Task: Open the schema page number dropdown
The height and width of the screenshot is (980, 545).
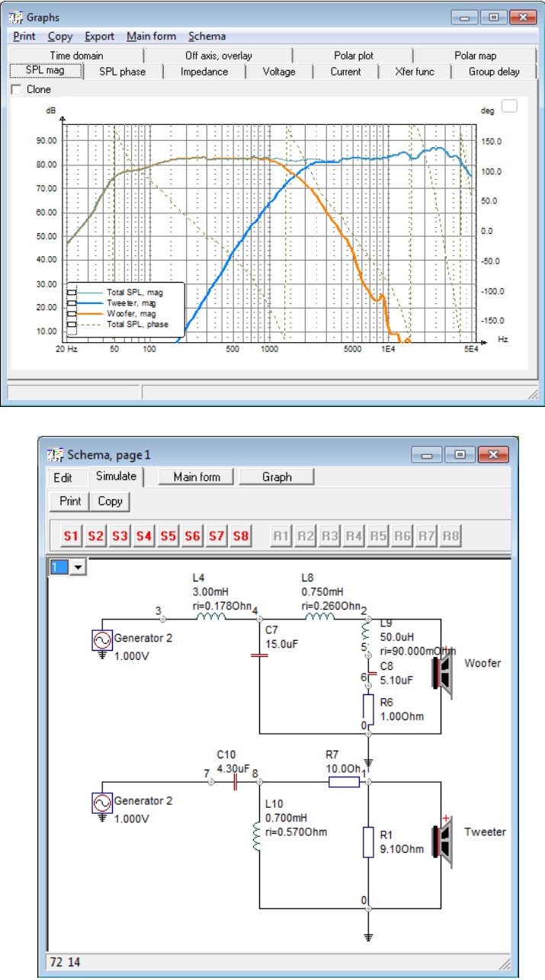Action: 79,568
